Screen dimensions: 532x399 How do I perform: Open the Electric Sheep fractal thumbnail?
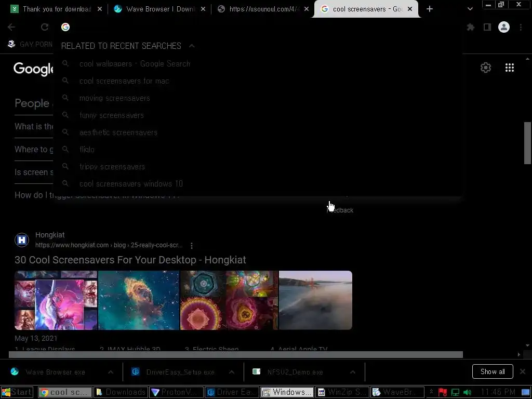[229, 300]
